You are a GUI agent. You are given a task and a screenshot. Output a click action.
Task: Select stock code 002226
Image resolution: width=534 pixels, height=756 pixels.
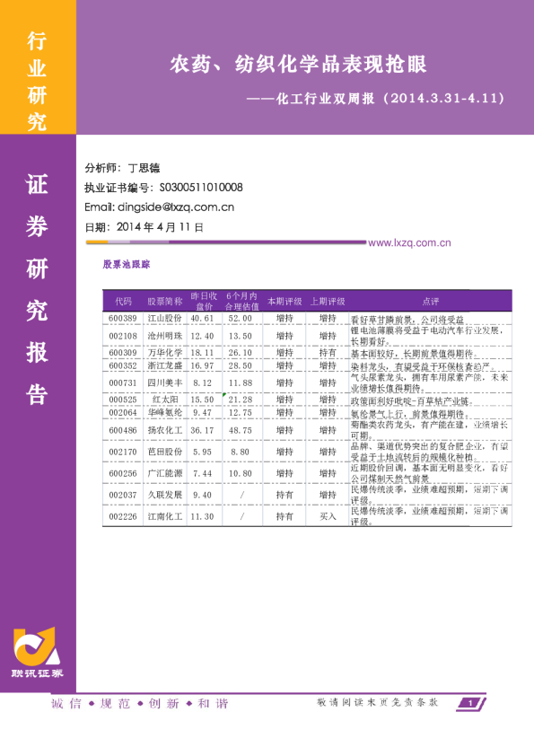point(123,516)
